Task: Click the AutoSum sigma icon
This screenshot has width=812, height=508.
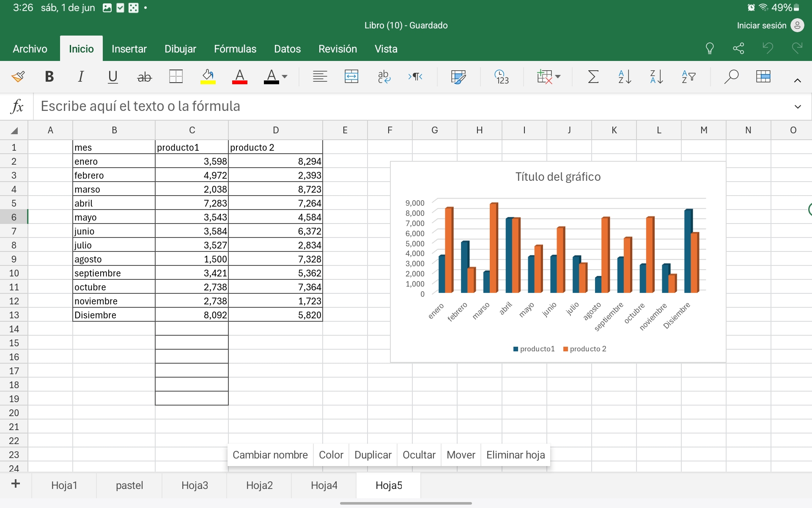Action: (593, 77)
